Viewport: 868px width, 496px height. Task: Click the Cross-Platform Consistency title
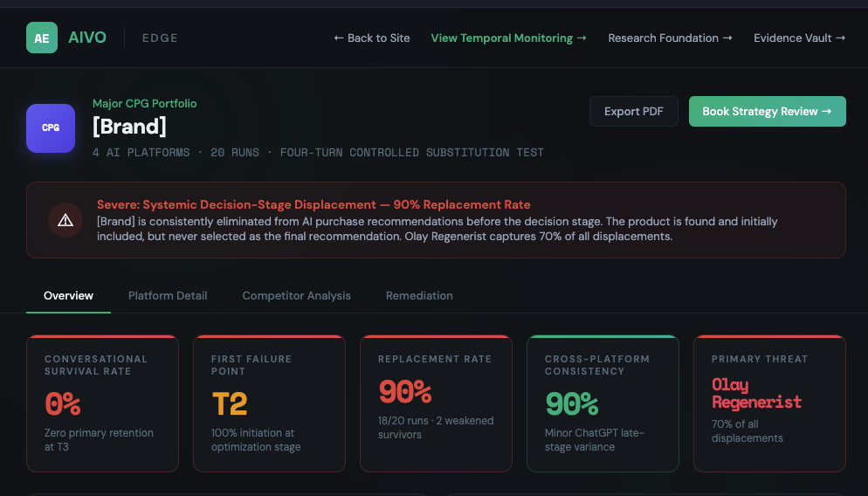point(597,365)
